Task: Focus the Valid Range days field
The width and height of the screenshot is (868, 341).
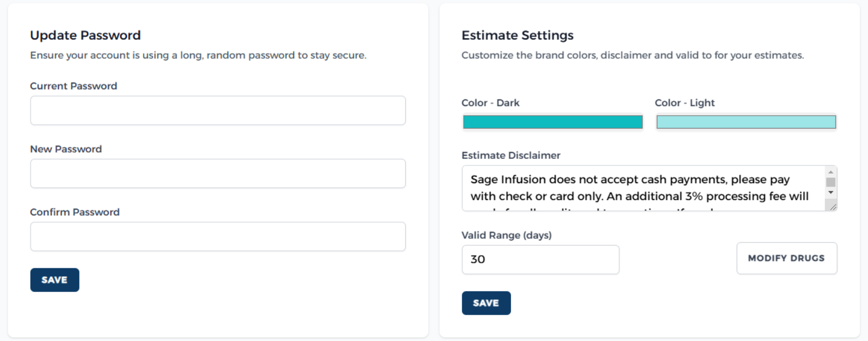Action: [x=540, y=259]
